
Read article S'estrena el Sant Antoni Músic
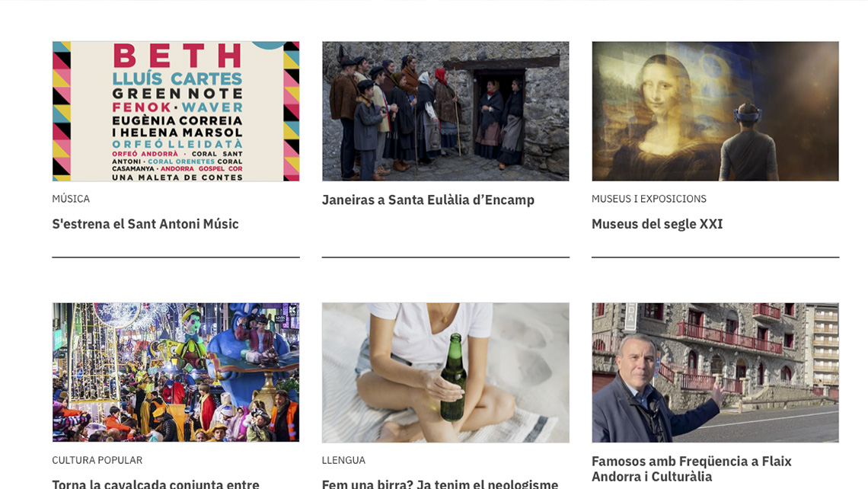pos(145,224)
